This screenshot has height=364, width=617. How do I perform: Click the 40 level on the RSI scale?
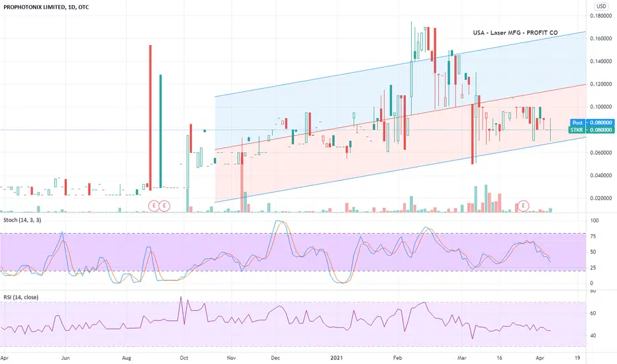593,336
